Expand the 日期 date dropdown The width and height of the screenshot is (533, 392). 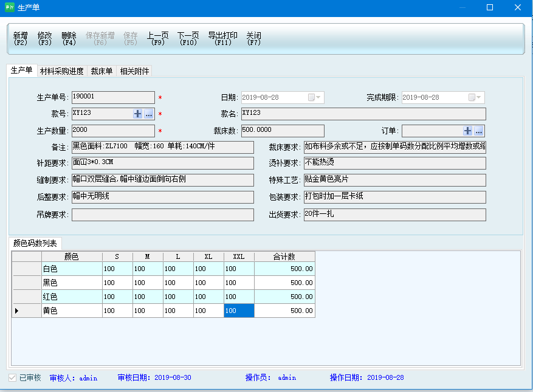pyautogui.click(x=318, y=97)
